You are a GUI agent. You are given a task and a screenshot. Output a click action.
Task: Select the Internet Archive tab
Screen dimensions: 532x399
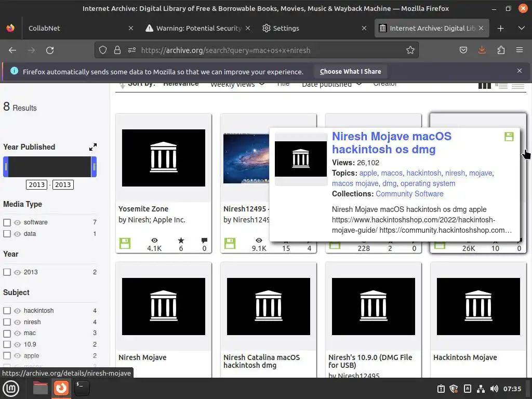click(x=431, y=28)
